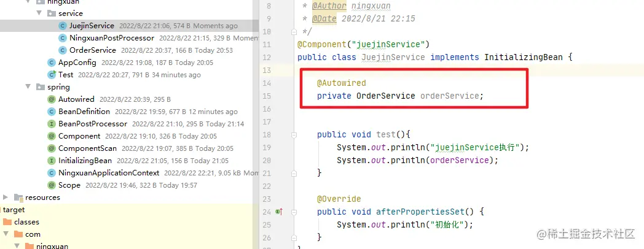Click the Component annotation icon
The width and height of the screenshot is (644, 249).
(x=52, y=136)
